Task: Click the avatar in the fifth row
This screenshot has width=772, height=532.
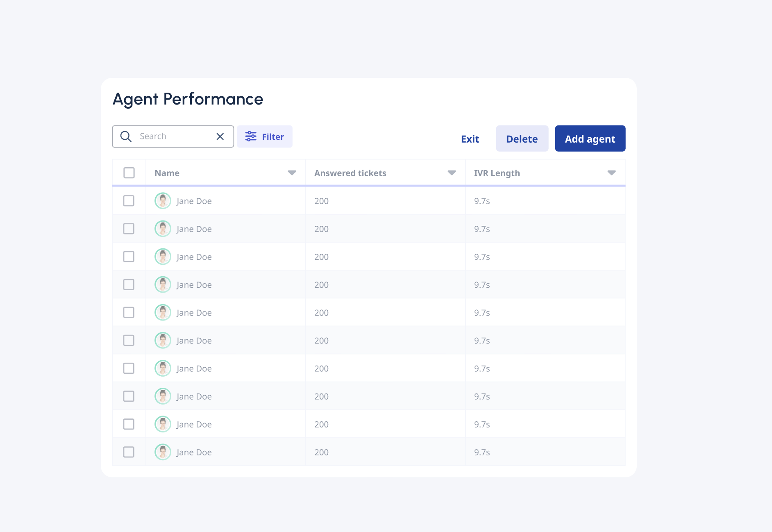Action: point(163,312)
